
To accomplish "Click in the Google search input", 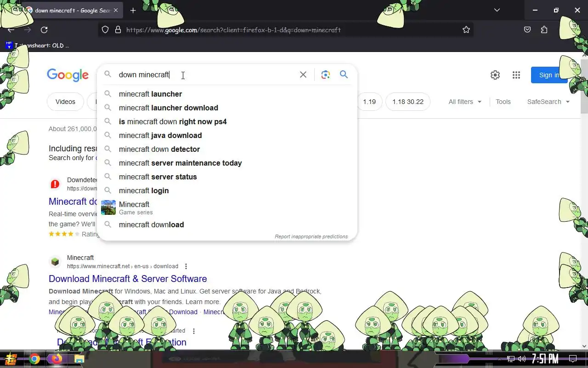I will pos(207,75).
